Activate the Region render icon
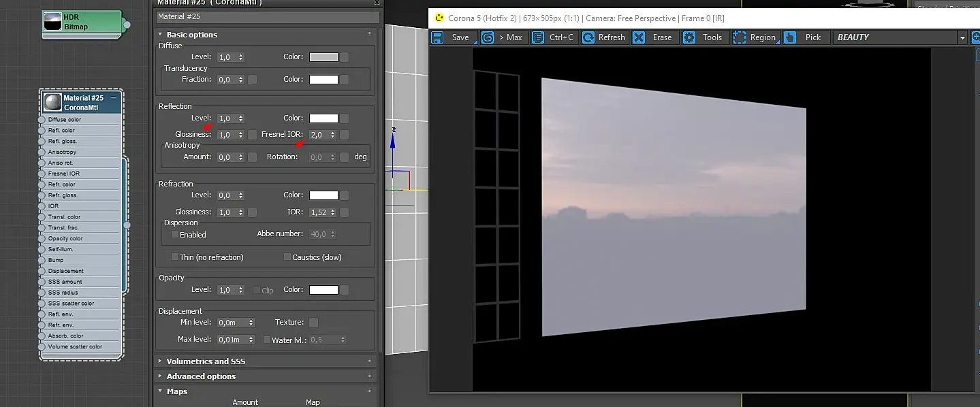This screenshot has height=407, width=980. pos(740,37)
